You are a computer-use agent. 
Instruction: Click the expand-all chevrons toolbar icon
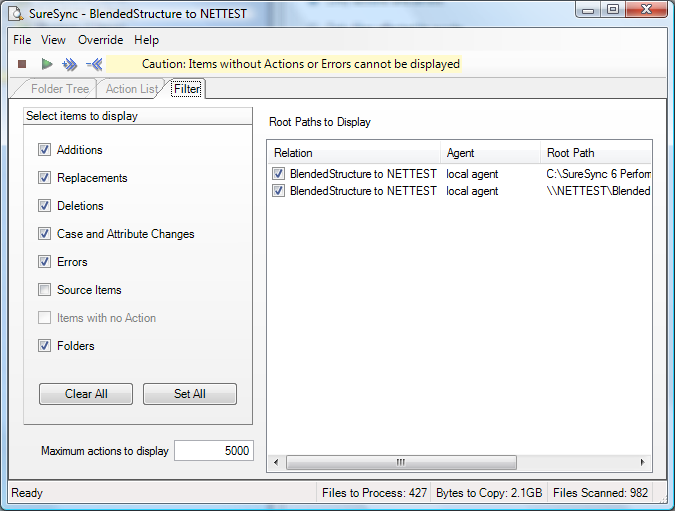point(69,64)
